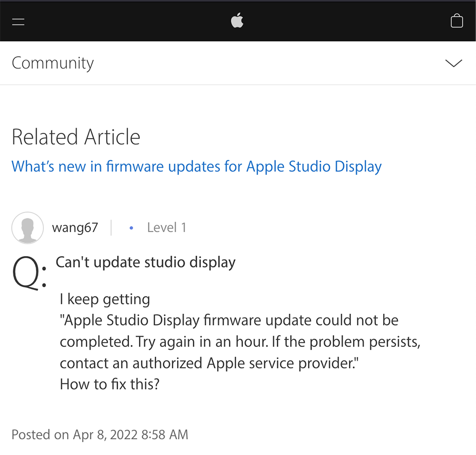This screenshot has width=476, height=455.
Task: Go to Apple home via logo
Action: (x=237, y=20)
